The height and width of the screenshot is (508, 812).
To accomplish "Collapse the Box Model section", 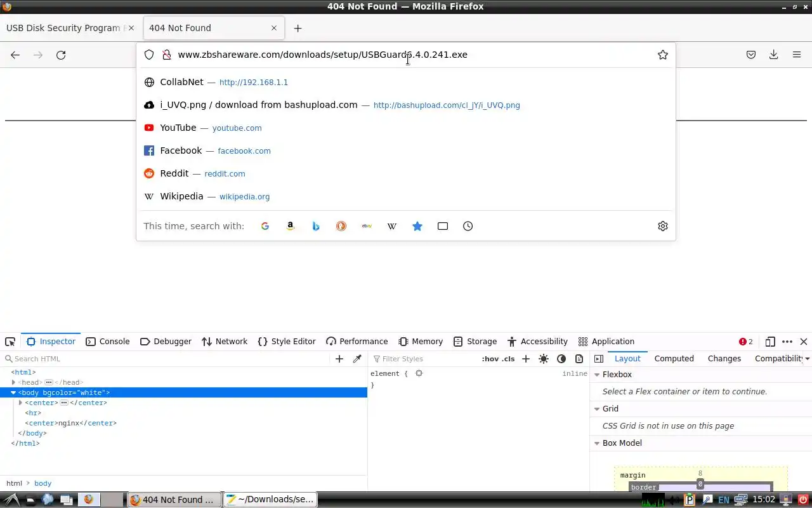I will coord(597,443).
